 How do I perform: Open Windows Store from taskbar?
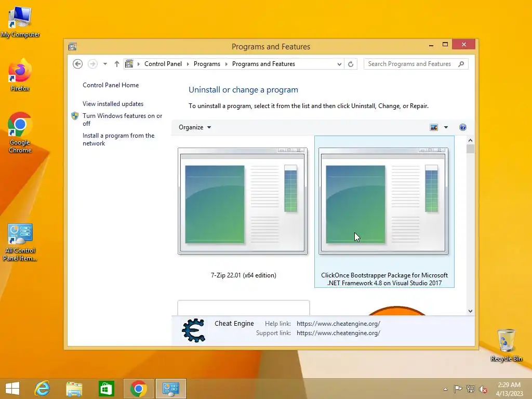point(106,389)
